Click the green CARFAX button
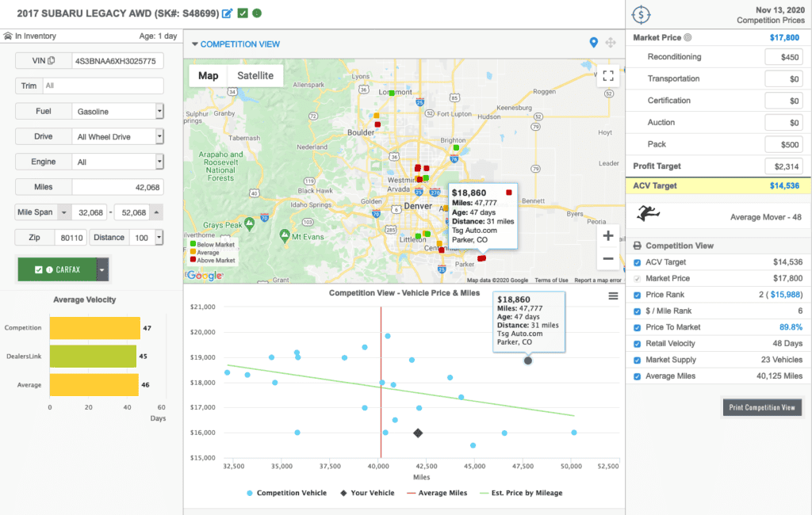 click(x=57, y=269)
